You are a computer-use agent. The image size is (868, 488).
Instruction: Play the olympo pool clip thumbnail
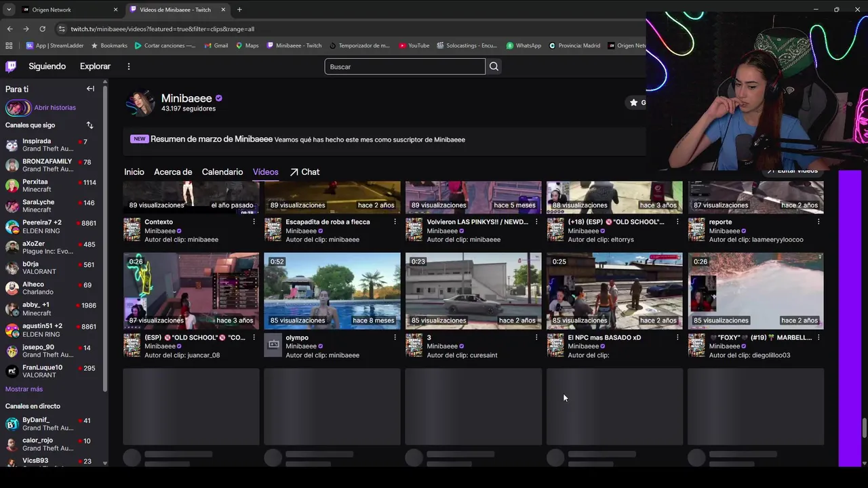tap(332, 291)
